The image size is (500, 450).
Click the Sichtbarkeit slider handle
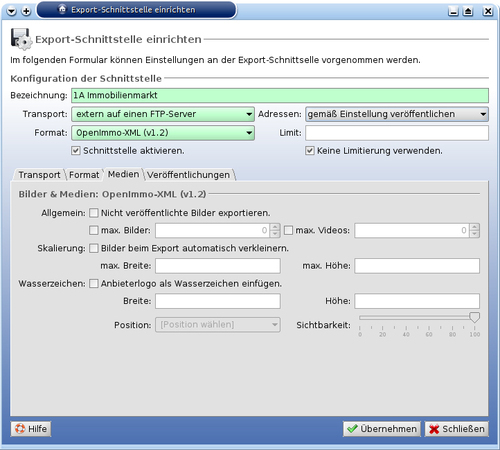(x=474, y=317)
